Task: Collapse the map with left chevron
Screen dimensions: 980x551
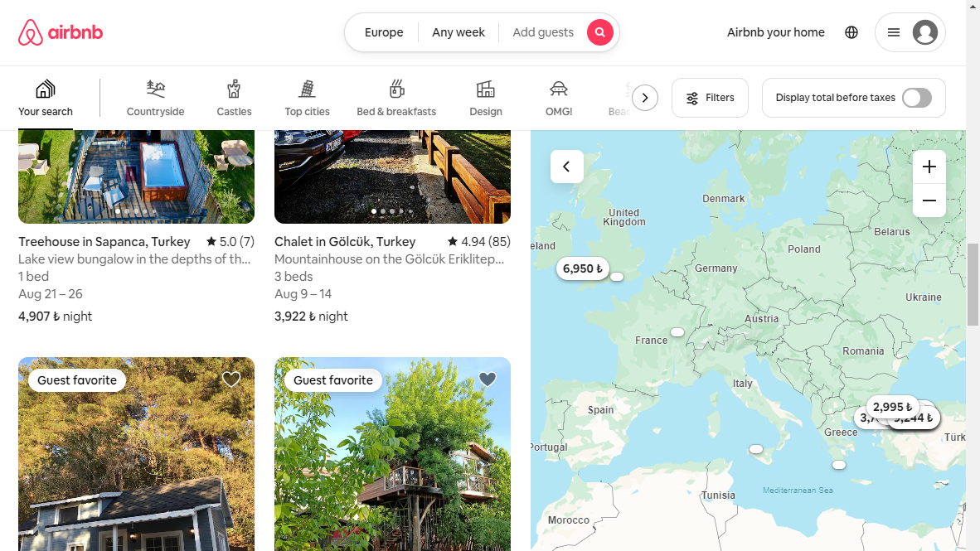Action: coord(567,167)
